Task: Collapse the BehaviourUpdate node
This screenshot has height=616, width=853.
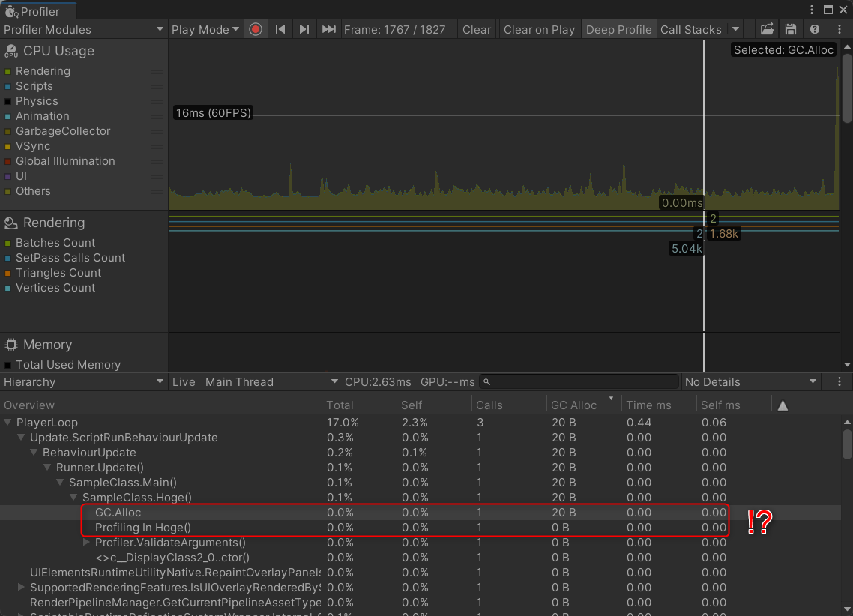Action: [x=34, y=452]
